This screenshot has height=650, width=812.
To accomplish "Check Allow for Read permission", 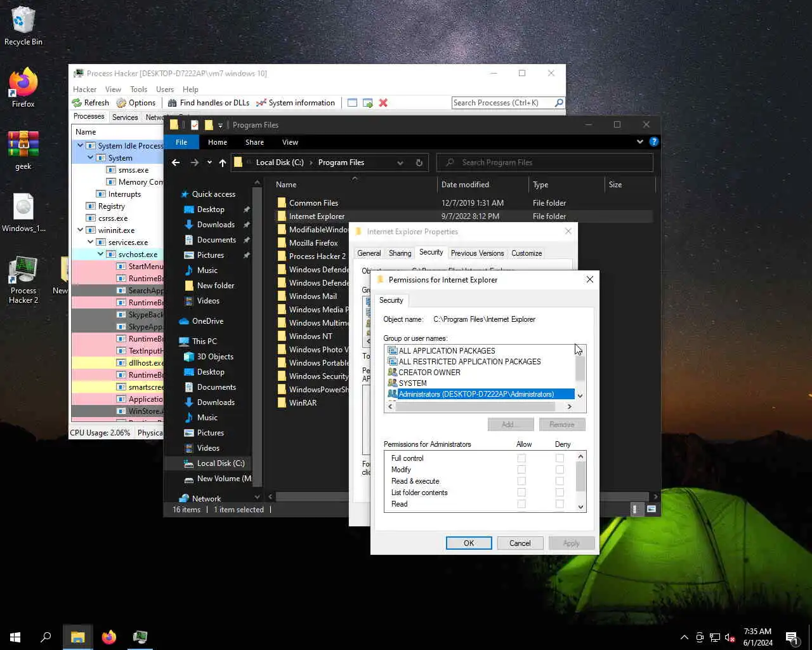I will point(521,504).
